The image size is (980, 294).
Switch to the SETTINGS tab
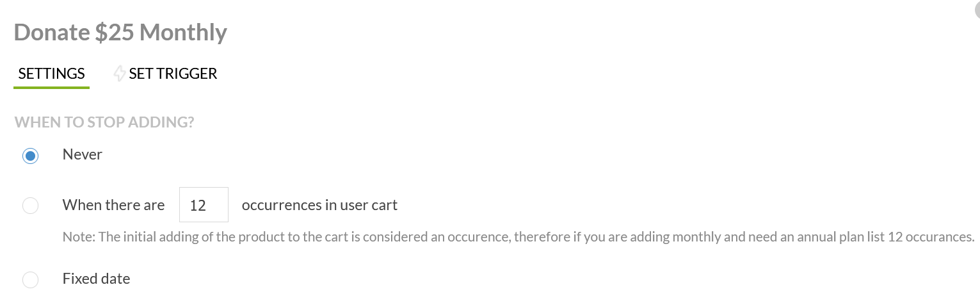pyautogui.click(x=51, y=74)
